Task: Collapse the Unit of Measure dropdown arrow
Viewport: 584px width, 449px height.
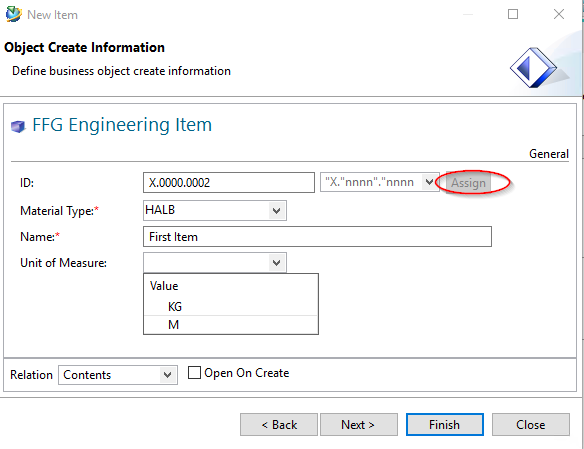Action: pyautogui.click(x=276, y=263)
